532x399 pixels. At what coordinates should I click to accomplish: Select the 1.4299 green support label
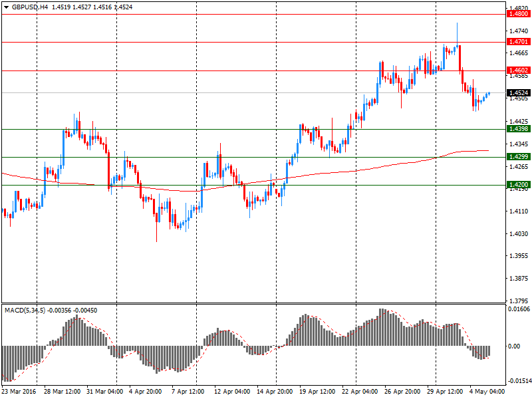(x=519, y=156)
